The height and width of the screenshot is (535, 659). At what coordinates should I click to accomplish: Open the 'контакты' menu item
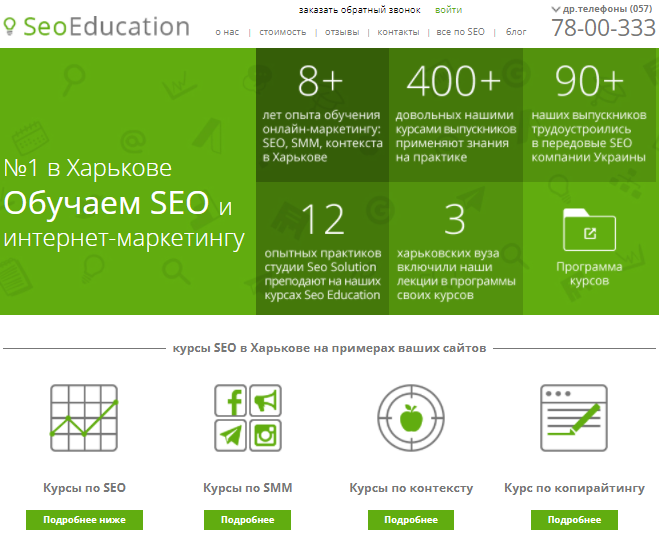coord(398,32)
